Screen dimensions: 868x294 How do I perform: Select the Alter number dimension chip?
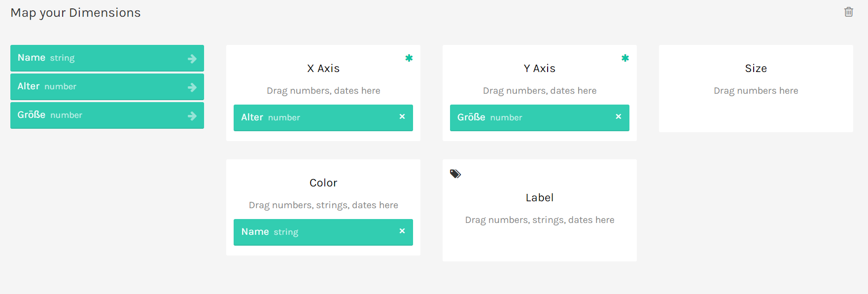99,87
